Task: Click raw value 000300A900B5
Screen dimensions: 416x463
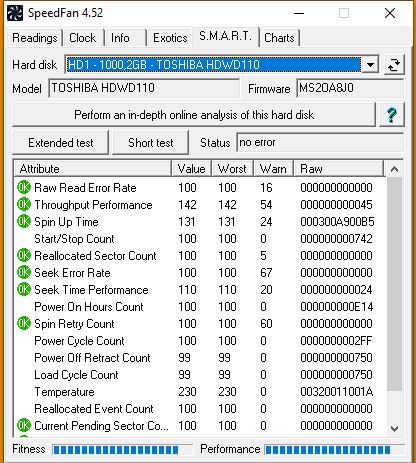Action: [337, 222]
